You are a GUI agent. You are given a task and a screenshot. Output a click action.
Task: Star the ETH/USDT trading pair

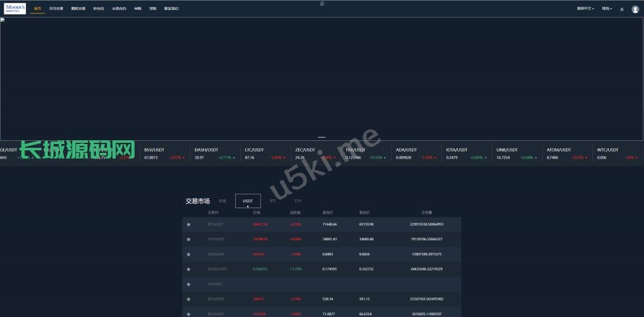[188, 239]
